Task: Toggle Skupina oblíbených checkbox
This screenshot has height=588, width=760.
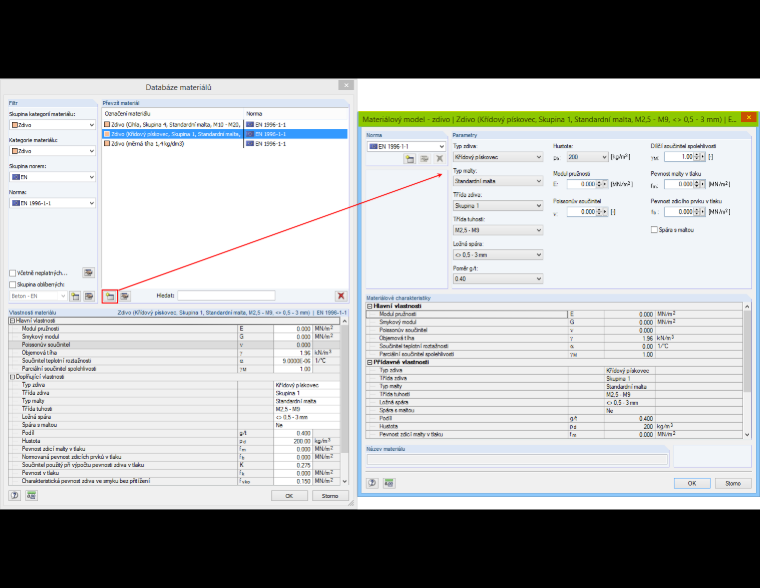Action: [x=13, y=285]
